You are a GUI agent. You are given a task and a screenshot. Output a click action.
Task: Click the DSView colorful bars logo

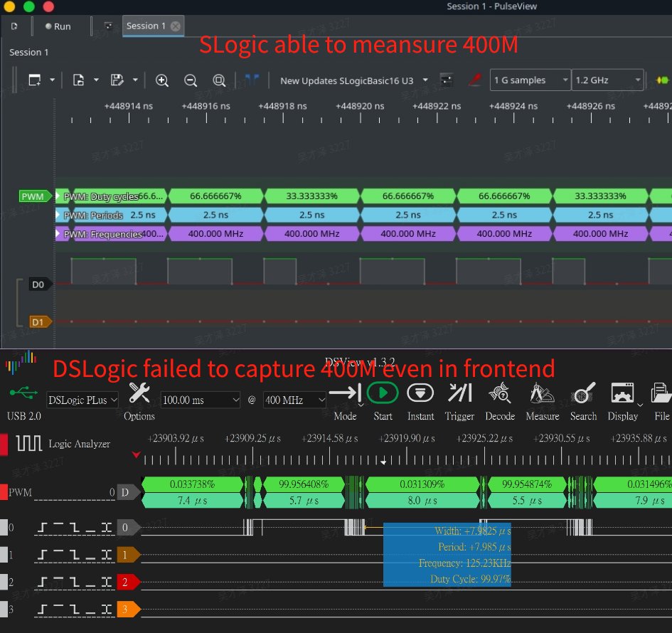pyautogui.click(x=21, y=362)
